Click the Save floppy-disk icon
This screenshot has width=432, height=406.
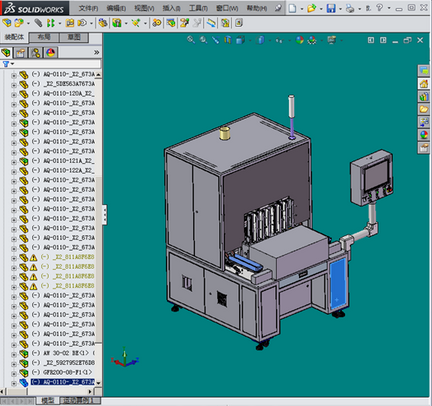point(331,8)
